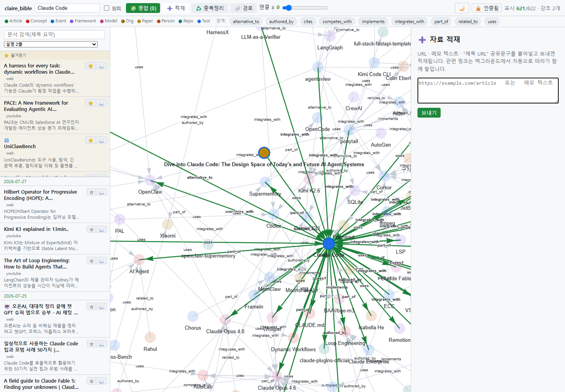Filter by the related_to relation chip
This screenshot has height=392, width=565.
point(468,22)
